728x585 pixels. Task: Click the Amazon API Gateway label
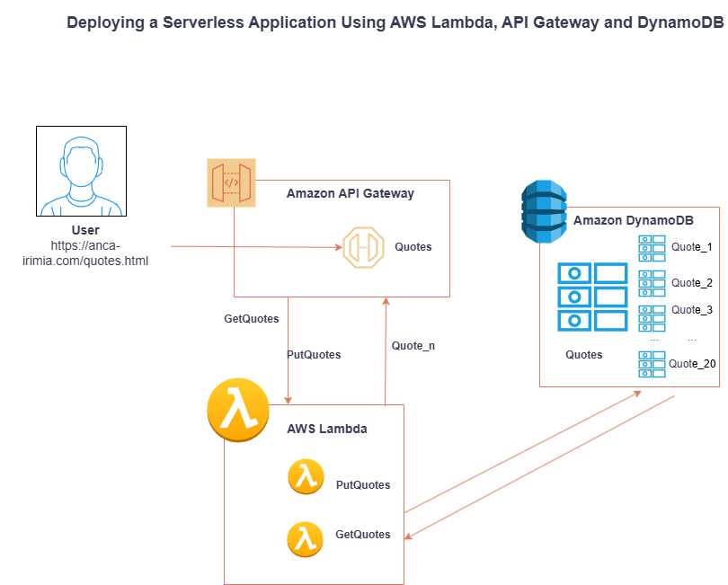coord(351,193)
